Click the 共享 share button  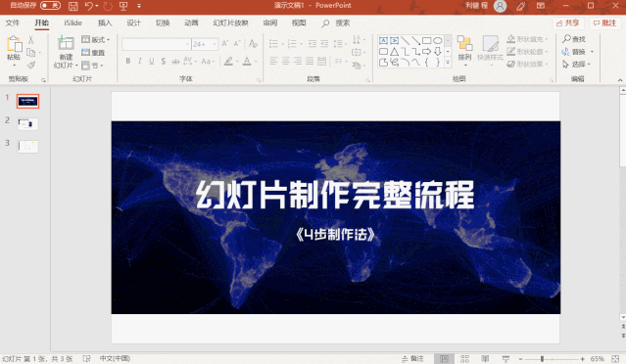[568, 23]
